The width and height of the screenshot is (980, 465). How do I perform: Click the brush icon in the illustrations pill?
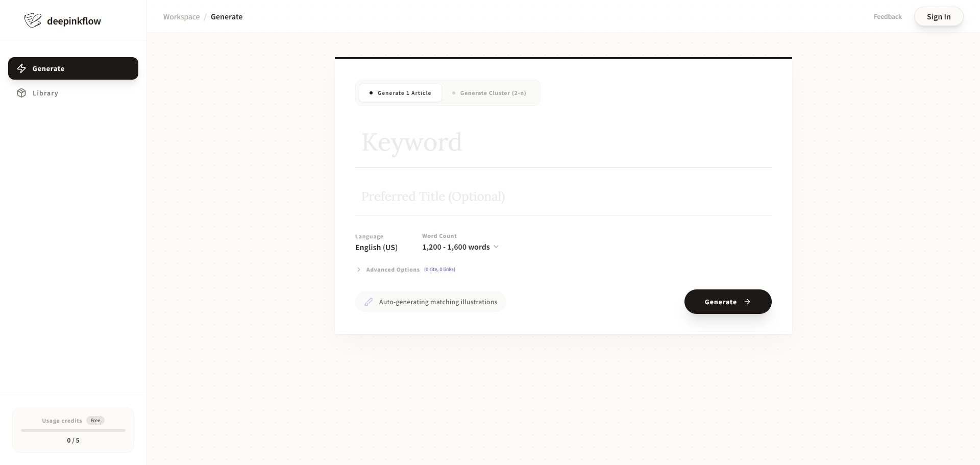click(368, 302)
